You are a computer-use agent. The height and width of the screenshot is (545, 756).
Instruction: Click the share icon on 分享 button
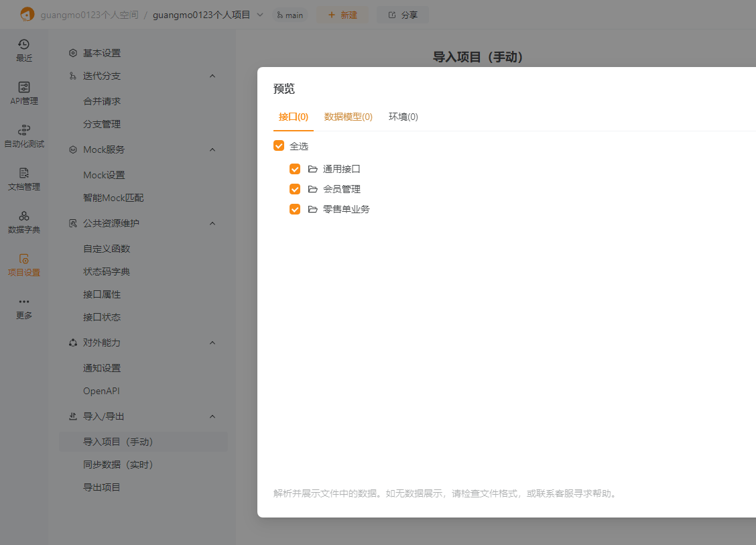pos(392,15)
